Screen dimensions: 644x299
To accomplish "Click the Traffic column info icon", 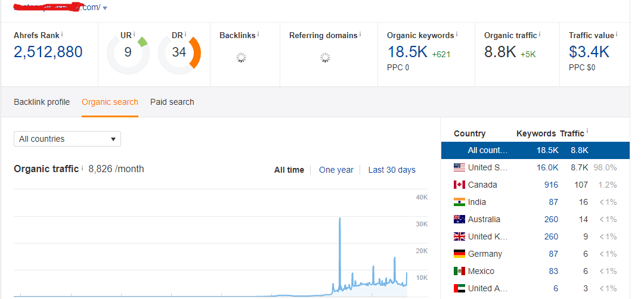I will (x=587, y=131).
